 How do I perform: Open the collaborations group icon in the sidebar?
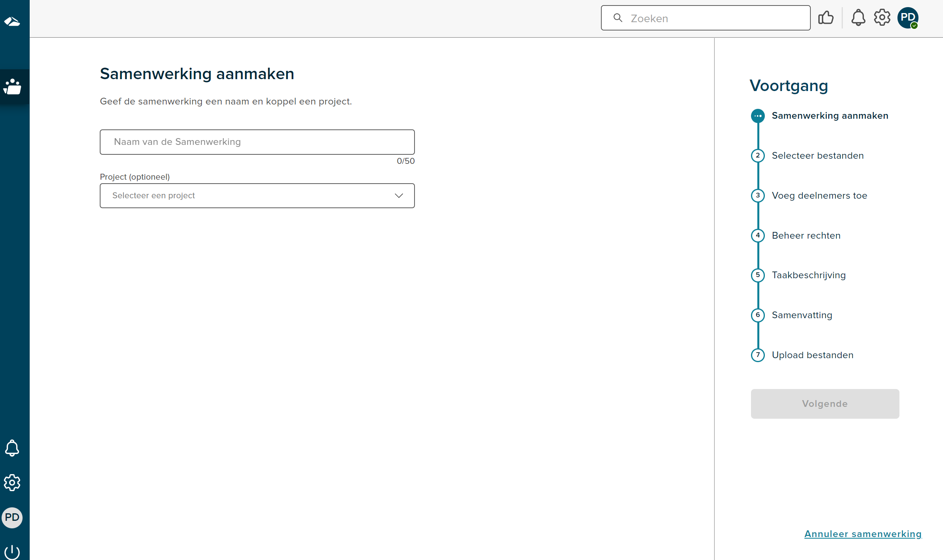pos(12,87)
